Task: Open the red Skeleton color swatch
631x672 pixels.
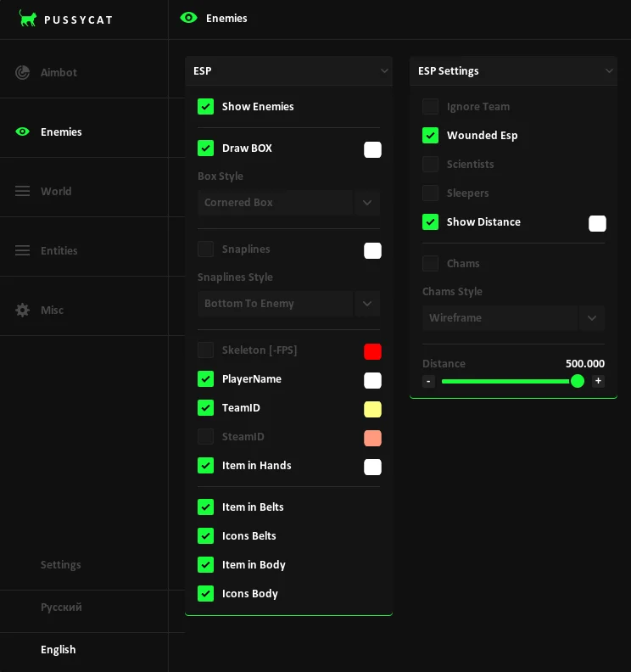Action: (372, 351)
